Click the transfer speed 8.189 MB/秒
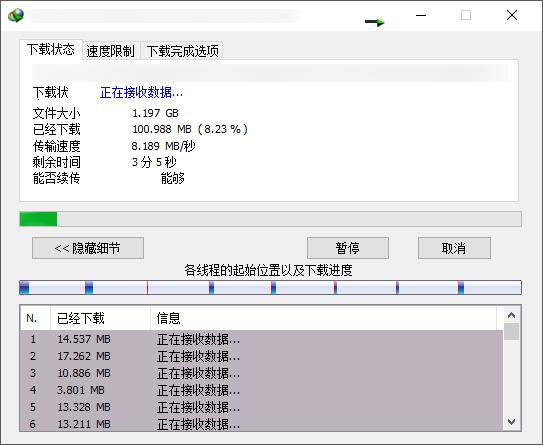The image size is (543, 445). 163,146
